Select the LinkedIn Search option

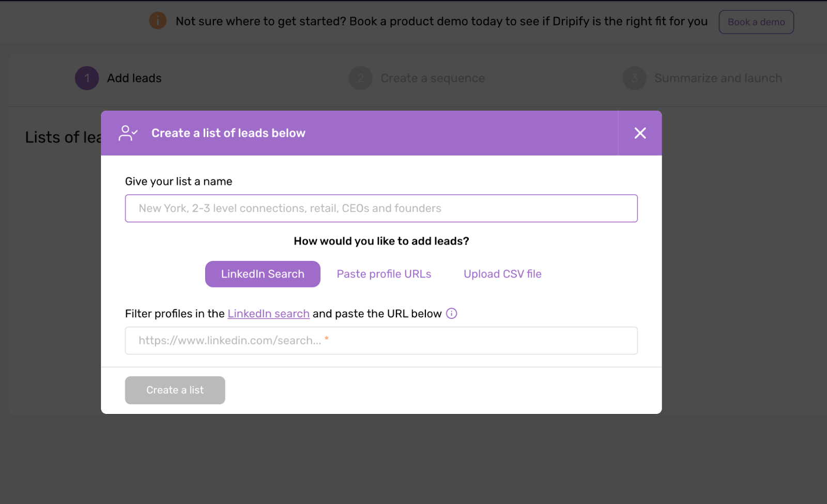click(262, 274)
